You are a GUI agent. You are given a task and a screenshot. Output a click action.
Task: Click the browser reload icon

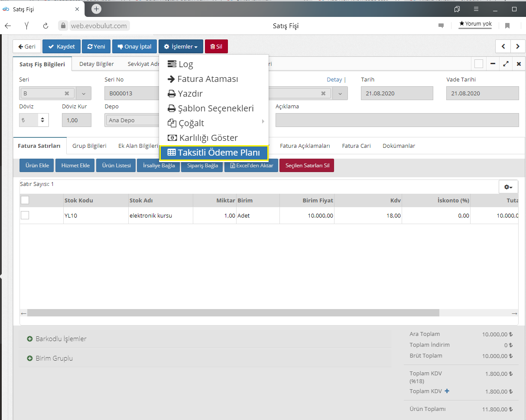[45, 26]
